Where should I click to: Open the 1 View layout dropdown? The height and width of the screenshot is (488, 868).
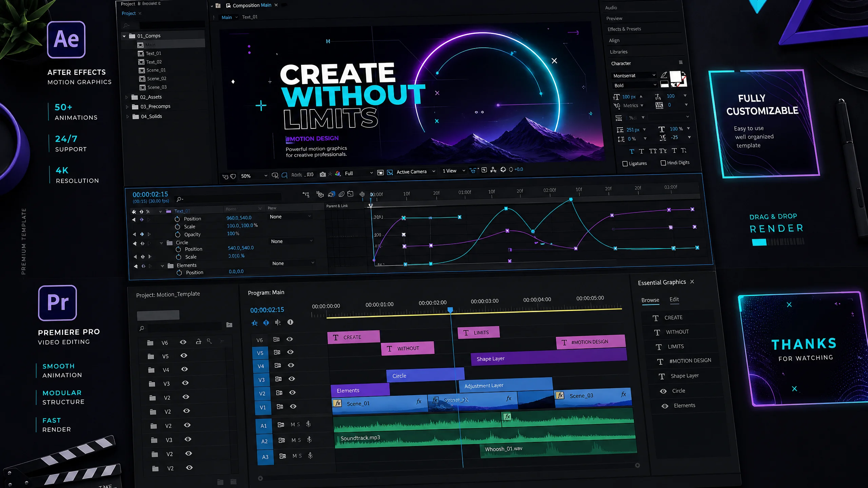(x=454, y=171)
